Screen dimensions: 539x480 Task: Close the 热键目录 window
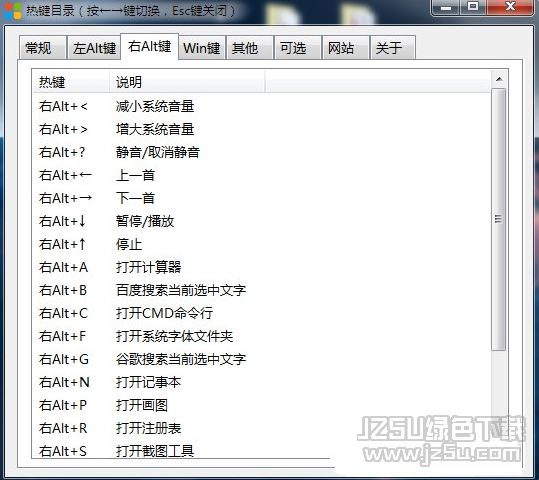click(510, 7)
